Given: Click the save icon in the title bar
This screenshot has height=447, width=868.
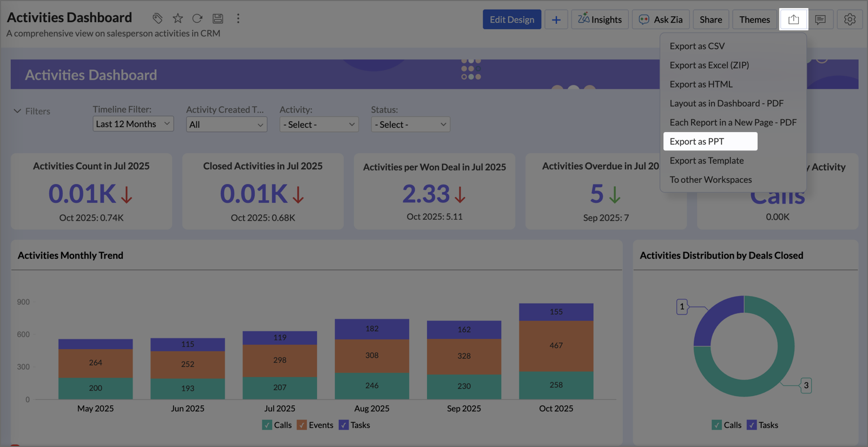Looking at the screenshot, I should pos(218,18).
